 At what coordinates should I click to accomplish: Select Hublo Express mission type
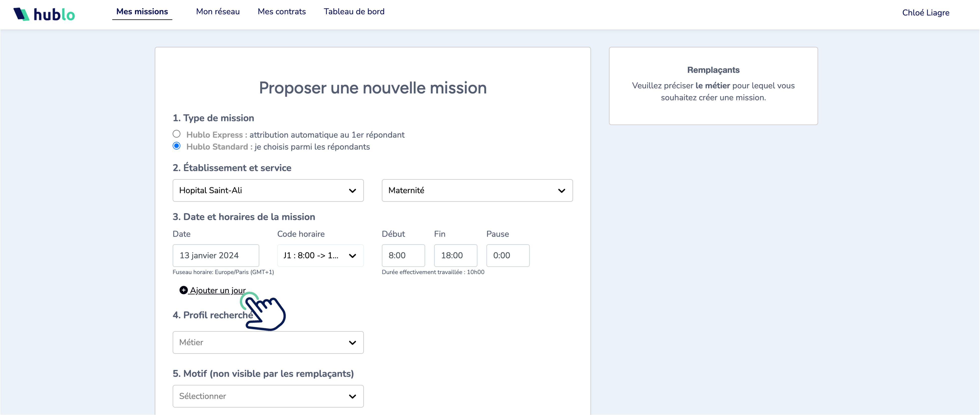click(177, 134)
